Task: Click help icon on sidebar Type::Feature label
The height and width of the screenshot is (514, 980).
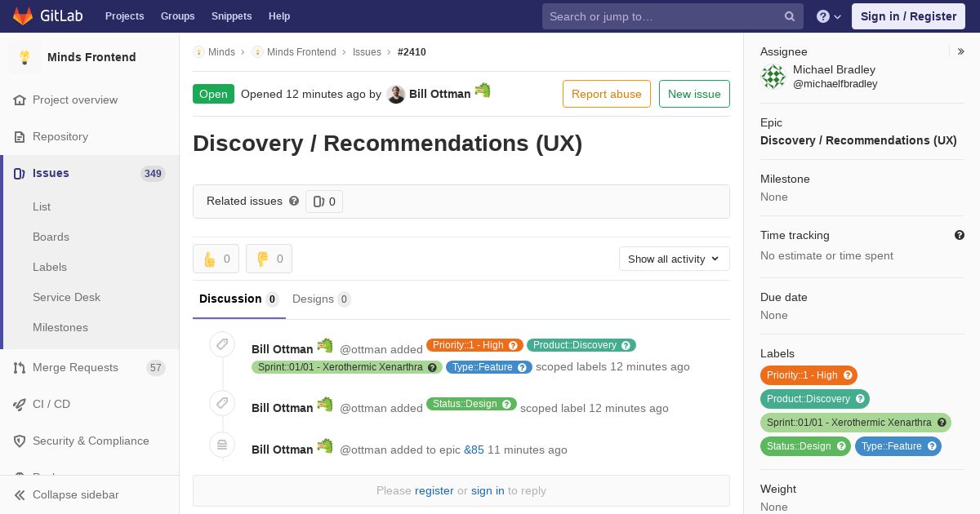Action: [x=932, y=446]
